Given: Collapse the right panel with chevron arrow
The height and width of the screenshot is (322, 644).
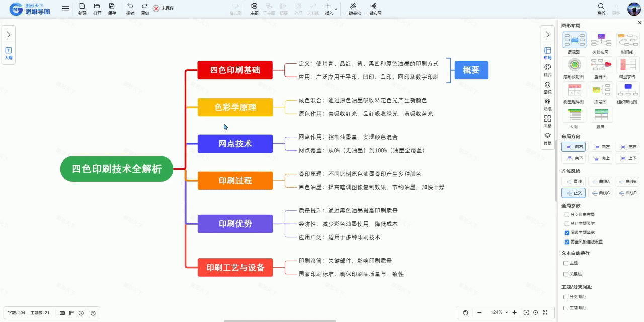Looking at the screenshot, I should pyautogui.click(x=548, y=35).
